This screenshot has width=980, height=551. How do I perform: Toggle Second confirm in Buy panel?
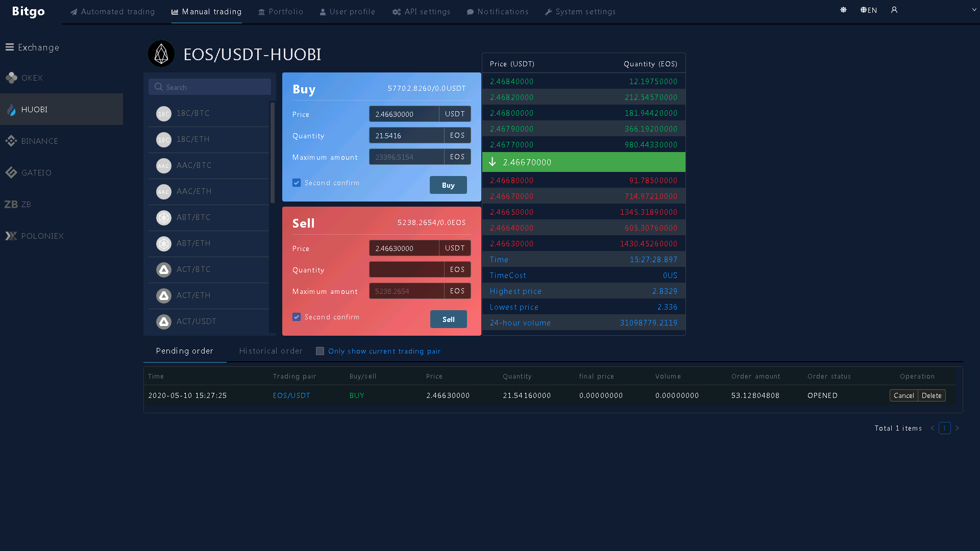297,183
